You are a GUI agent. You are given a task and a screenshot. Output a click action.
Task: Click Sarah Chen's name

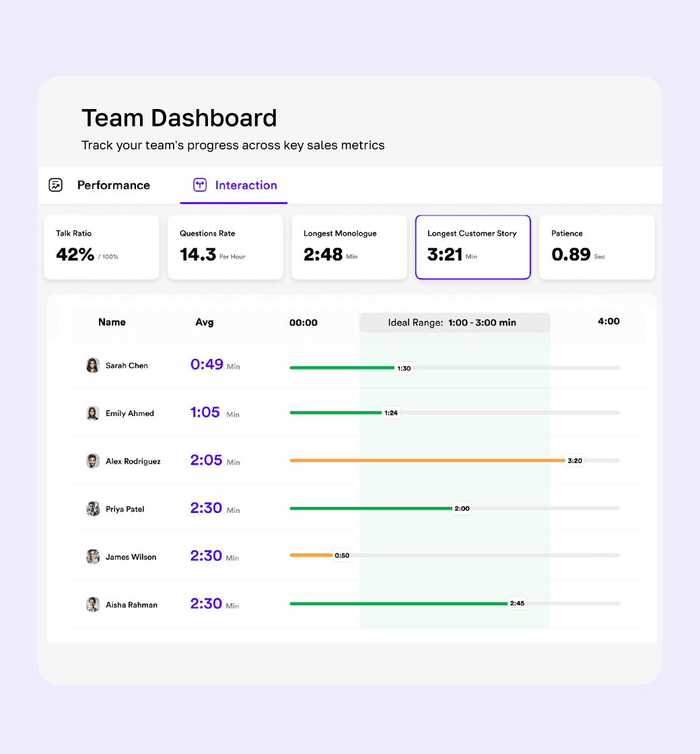coord(127,366)
